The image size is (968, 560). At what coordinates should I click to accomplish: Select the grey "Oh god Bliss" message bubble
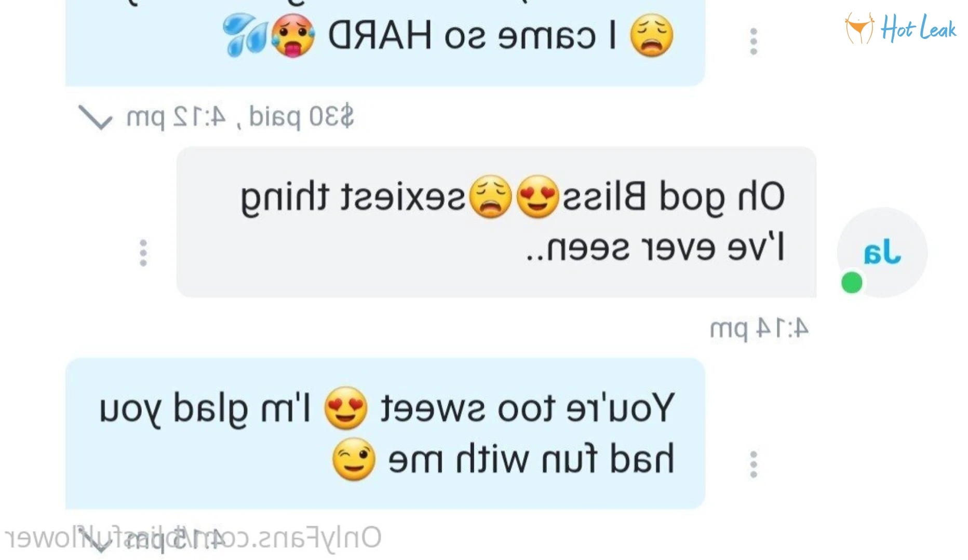coord(496,222)
